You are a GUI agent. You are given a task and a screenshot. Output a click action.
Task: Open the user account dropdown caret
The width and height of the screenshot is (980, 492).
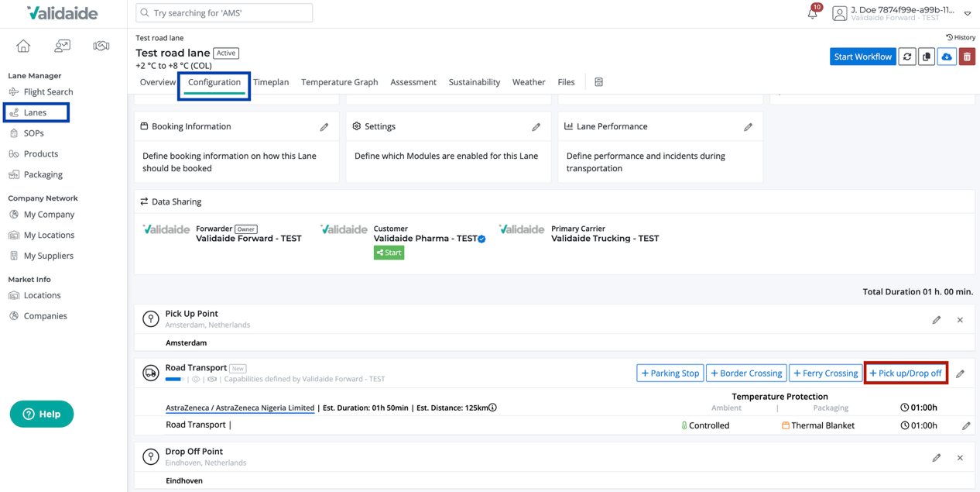pos(968,13)
